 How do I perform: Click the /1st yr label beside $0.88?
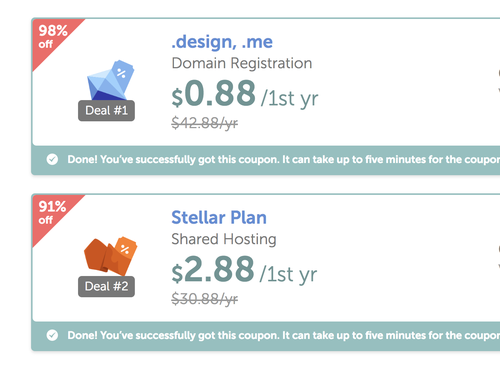coord(290,99)
